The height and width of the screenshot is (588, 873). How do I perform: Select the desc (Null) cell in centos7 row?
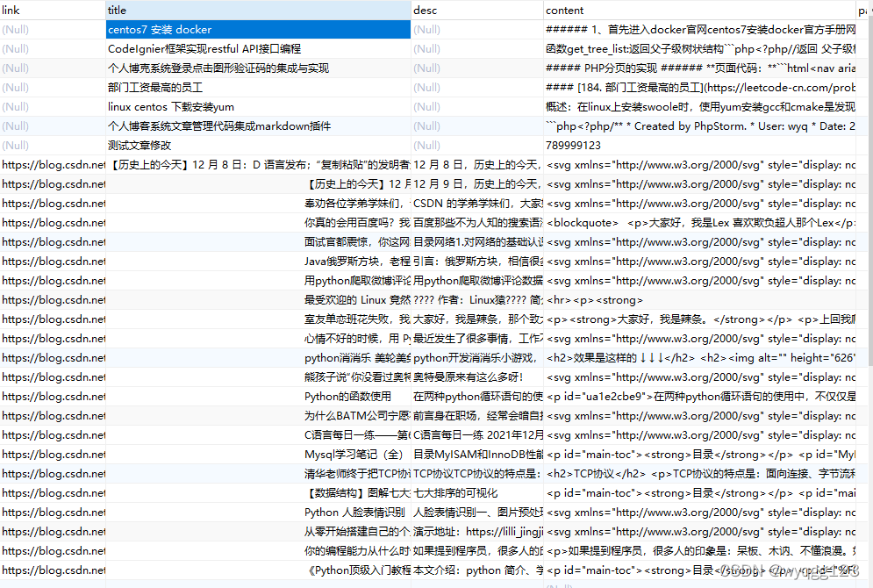tap(477, 30)
